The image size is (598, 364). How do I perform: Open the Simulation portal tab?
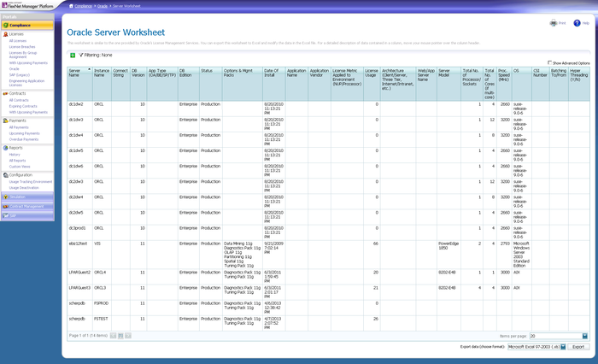pyautogui.click(x=19, y=197)
